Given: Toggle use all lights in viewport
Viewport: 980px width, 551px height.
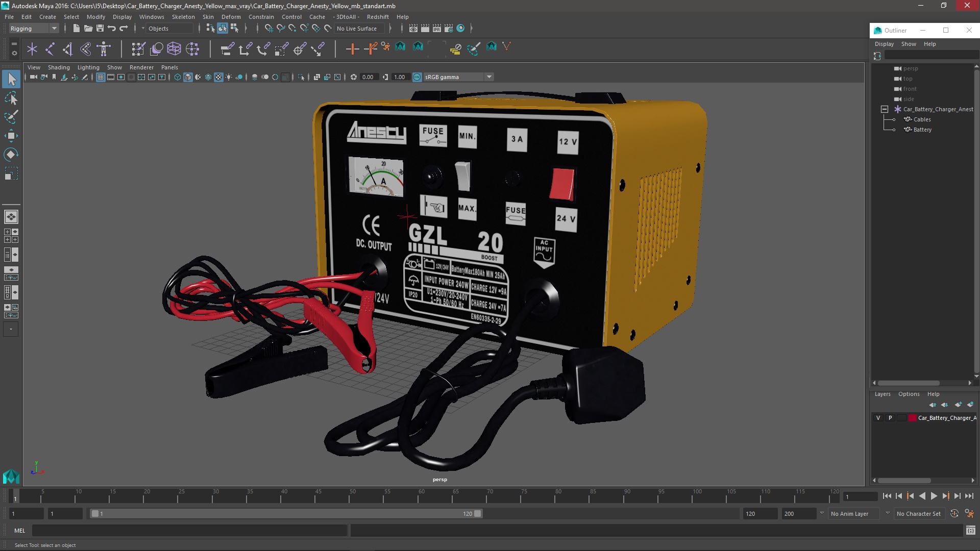Looking at the screenshot, I should [x=229, y=77].
